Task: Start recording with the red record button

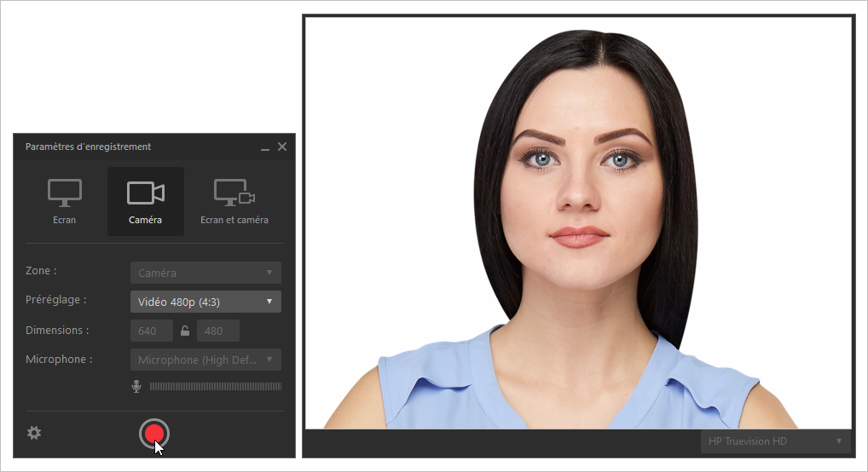Action: 154,434
